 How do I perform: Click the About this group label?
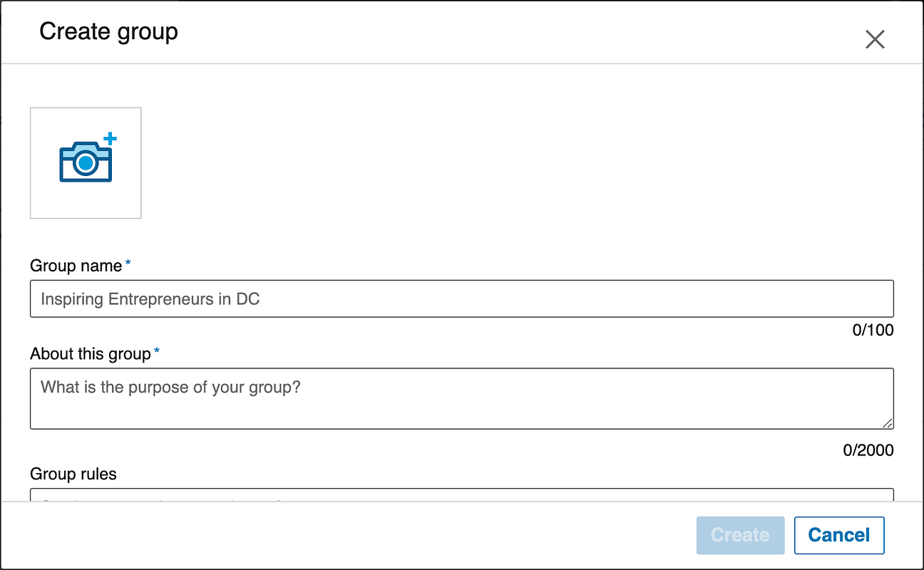click(x=91, y=354)
